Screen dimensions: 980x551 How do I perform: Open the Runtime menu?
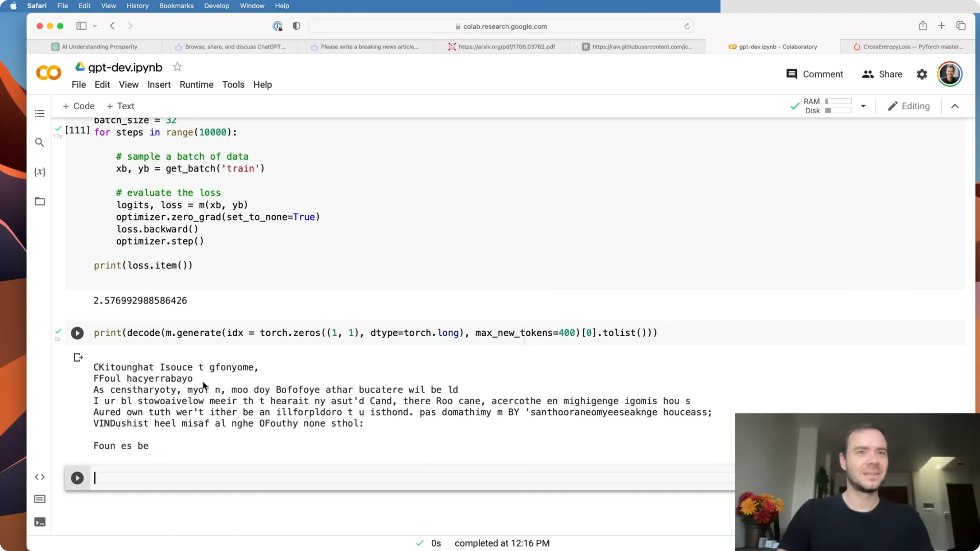click(x=196, y=85)
